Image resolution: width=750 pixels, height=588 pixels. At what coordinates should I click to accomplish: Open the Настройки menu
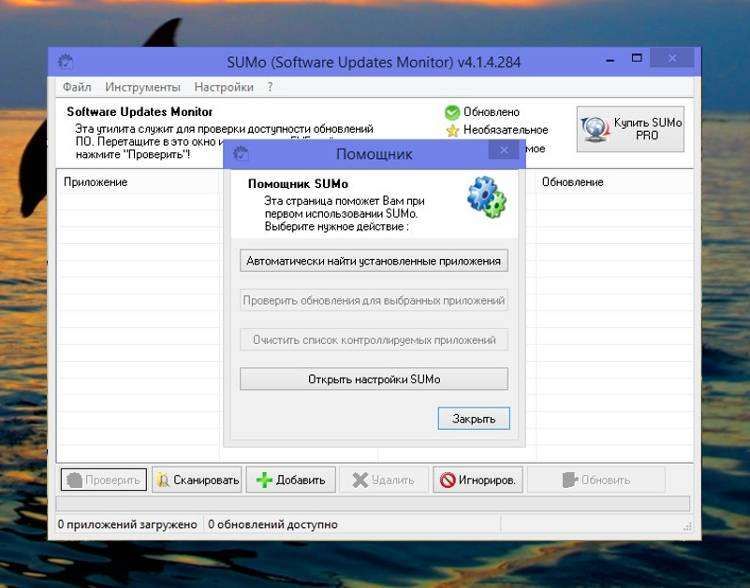point(224,87)
